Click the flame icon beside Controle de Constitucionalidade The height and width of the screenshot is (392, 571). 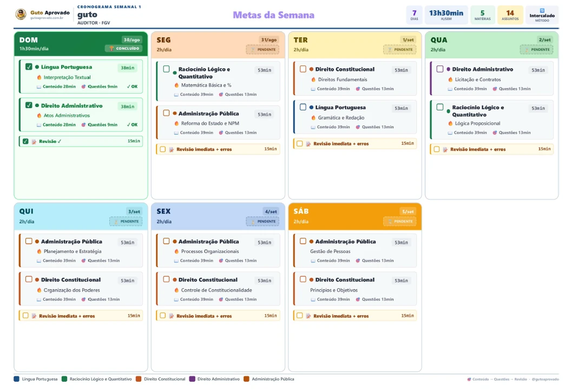point(176,290)
